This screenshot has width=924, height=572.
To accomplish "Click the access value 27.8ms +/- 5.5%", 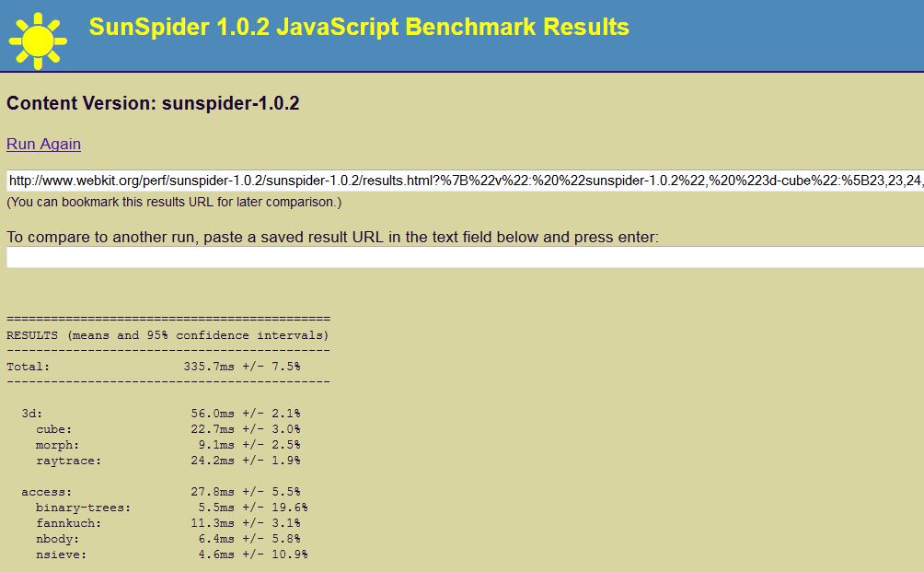I will tap(245, 491).
